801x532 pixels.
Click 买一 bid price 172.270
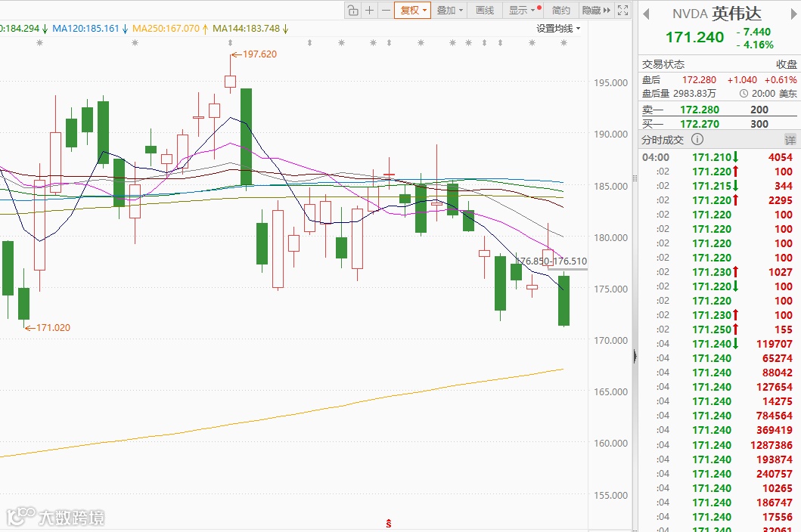click(x=700, y=124)
